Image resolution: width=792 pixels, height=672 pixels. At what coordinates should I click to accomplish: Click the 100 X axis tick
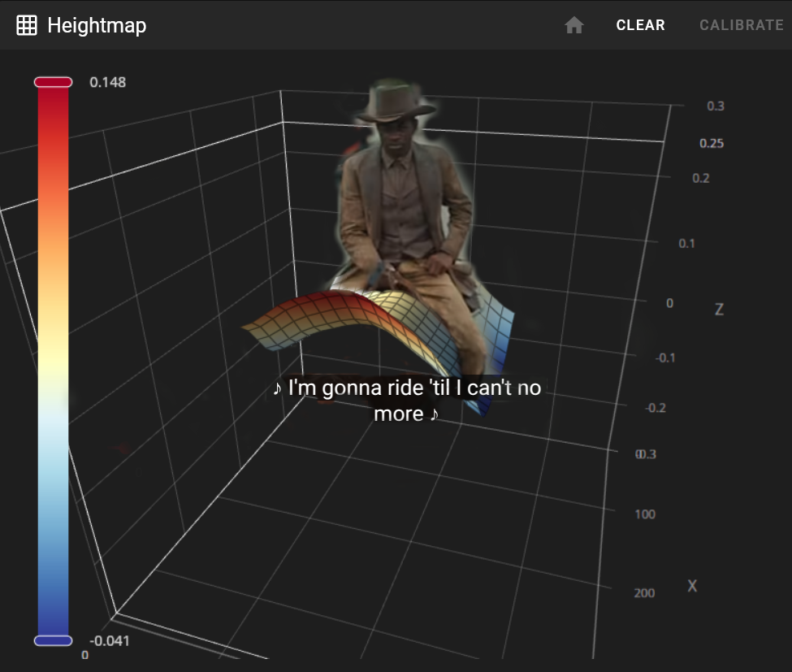point(645,514)
